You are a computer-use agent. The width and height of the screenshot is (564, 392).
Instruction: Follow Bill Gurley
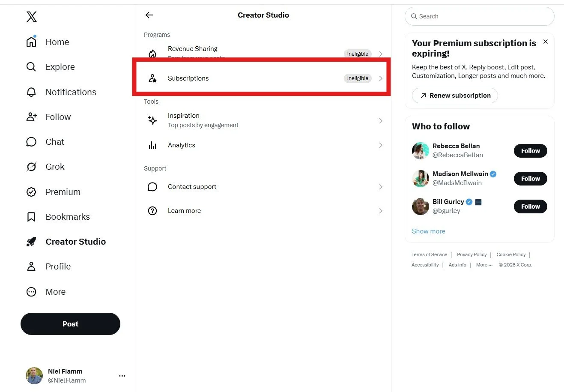click(530, 206)
